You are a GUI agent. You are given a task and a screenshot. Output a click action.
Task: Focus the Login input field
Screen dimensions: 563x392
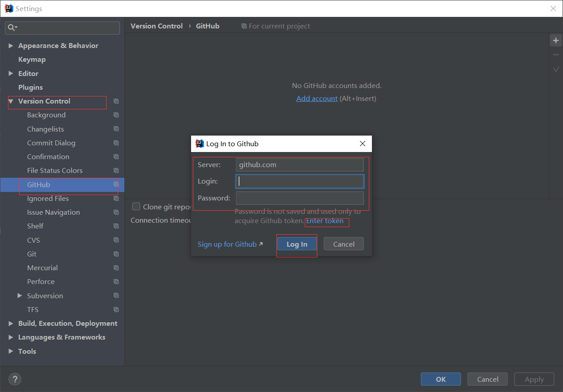click(300, 181)
